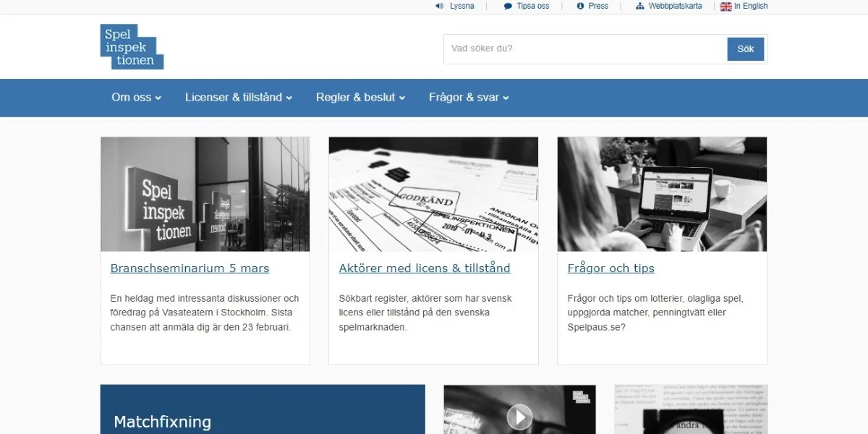Viewport: 868px width, 434px height.
Task: Expand the Licenser & tillstånd menu
Action: click(x=238, y=98)
